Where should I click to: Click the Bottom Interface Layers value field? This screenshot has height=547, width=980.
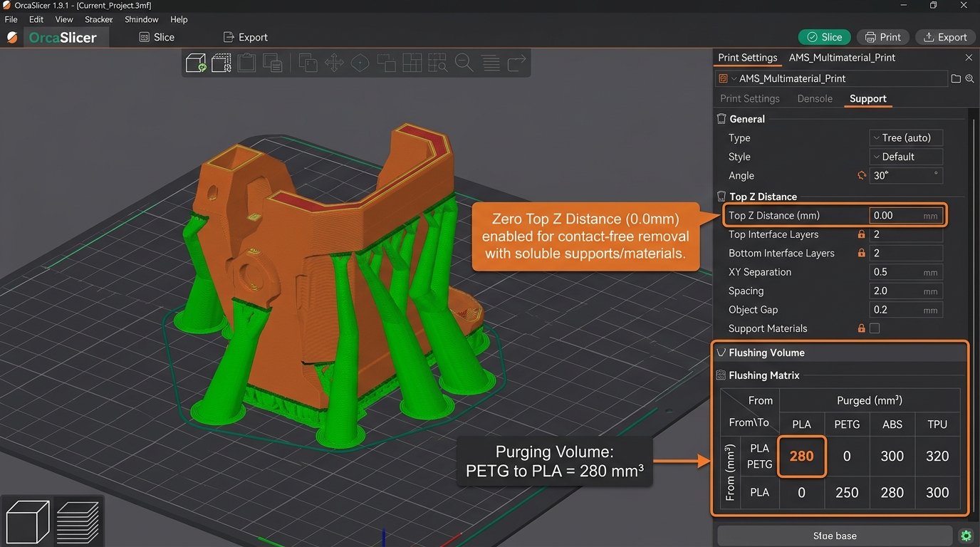click(x=906, y=253)
